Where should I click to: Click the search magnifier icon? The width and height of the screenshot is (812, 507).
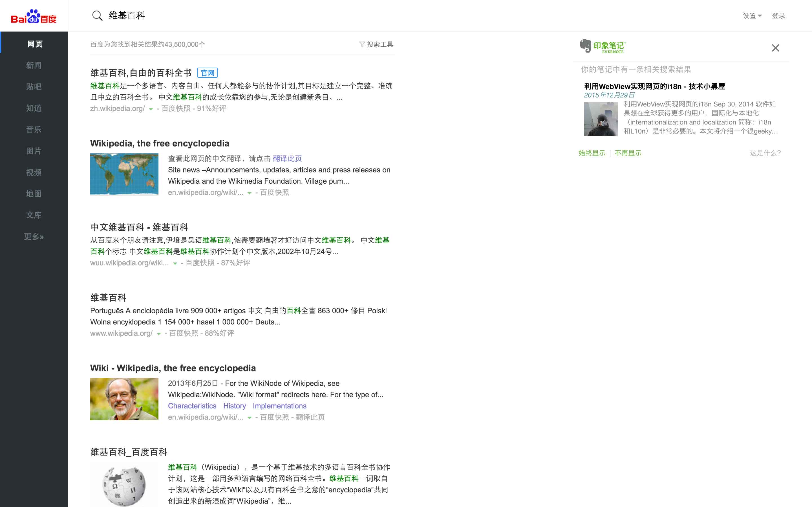[x=97, y=15]
